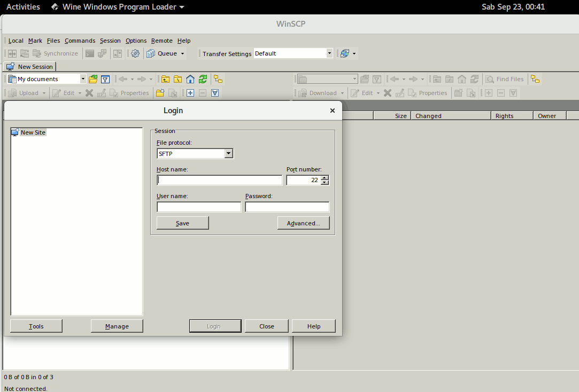Image resolution: width=579 pixels, height=392 pixels.
Task: Focus the Host name field
Action: pyautogui.click(x=219, y=180)
